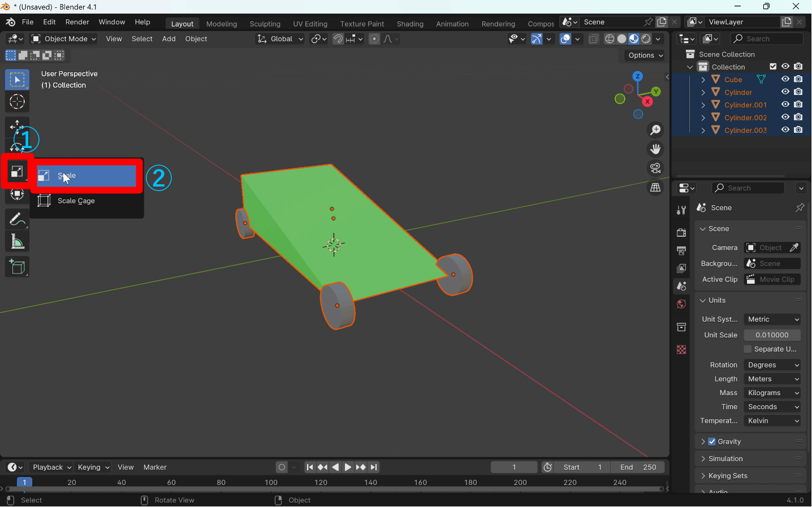This screenshot has width=812, height=507.
Task: Switch to the Modeling workspace tab
Action: pos(222,24)
